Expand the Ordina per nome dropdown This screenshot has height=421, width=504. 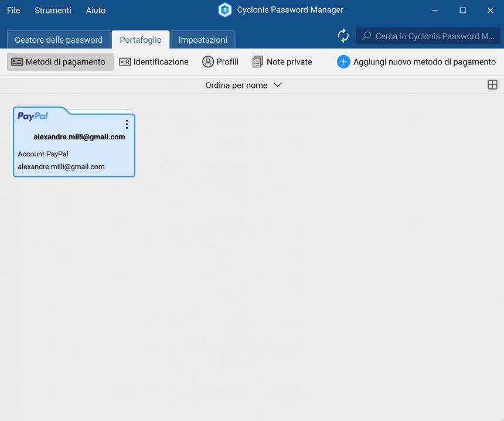click(x=244, y=85)
